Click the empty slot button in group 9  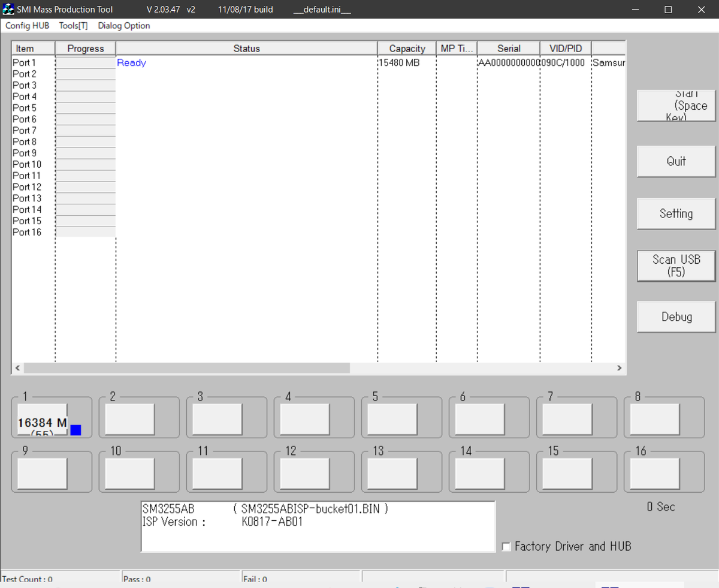click(43, 474)
